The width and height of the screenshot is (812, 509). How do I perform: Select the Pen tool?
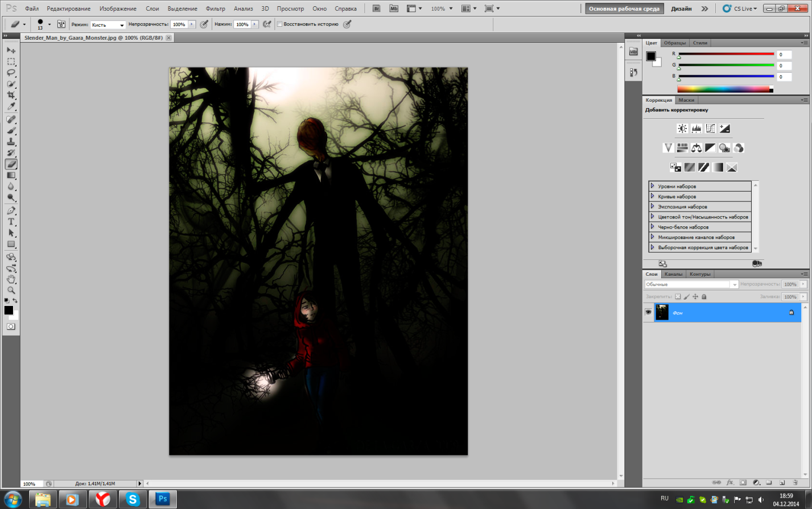tap(11, 211)
